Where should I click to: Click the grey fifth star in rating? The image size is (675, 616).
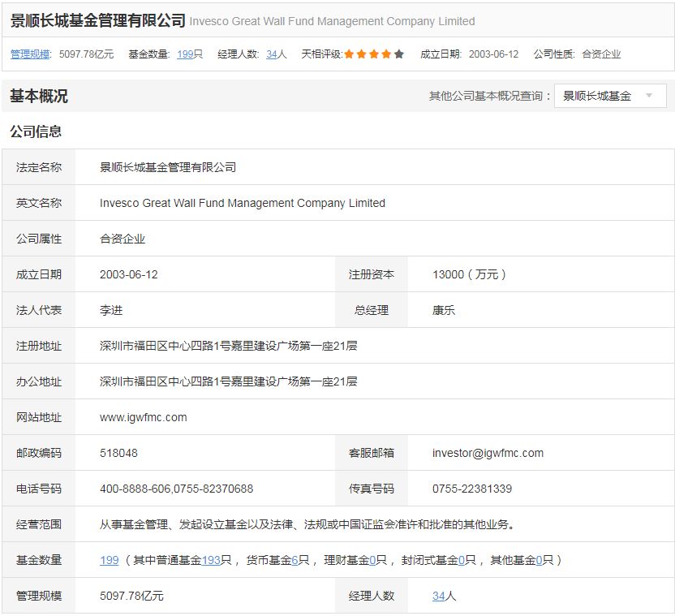tap(398, 54)
